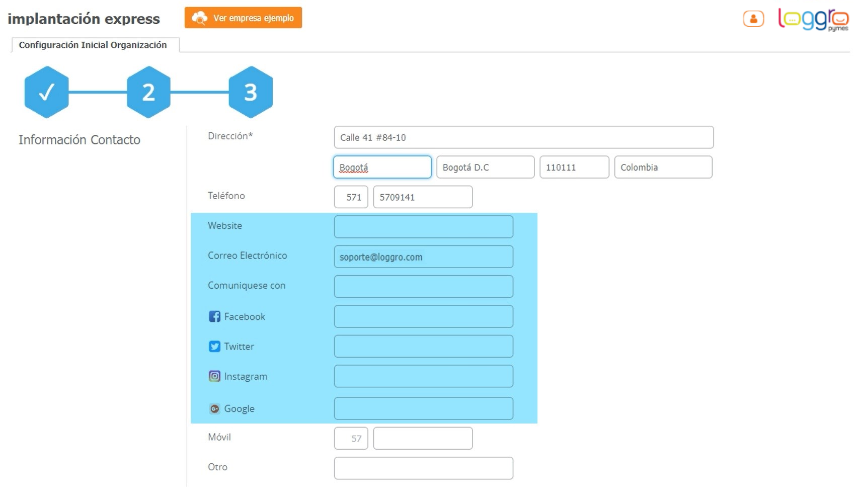This screenshot has width=858, height=504.
Task: Jump to step 3 hexagon
Action: click(x=251, y=92)
